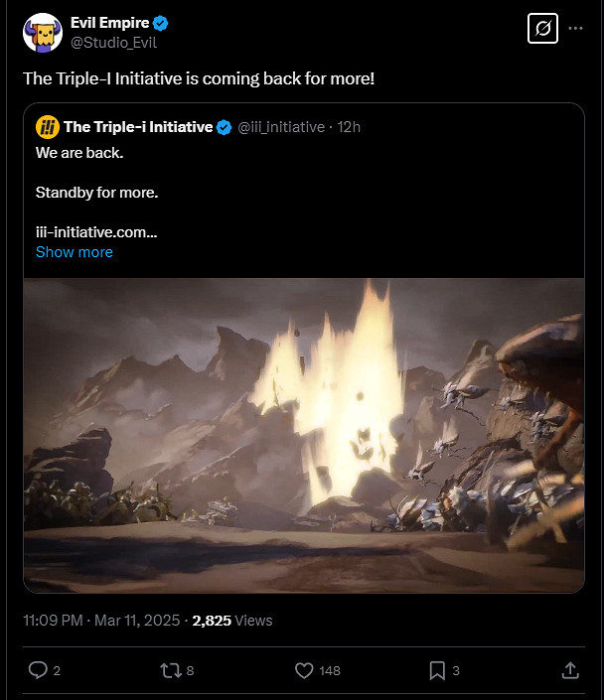Click Triple-i Initiative verified badge

pyautogui.click(x=225, y=127)
